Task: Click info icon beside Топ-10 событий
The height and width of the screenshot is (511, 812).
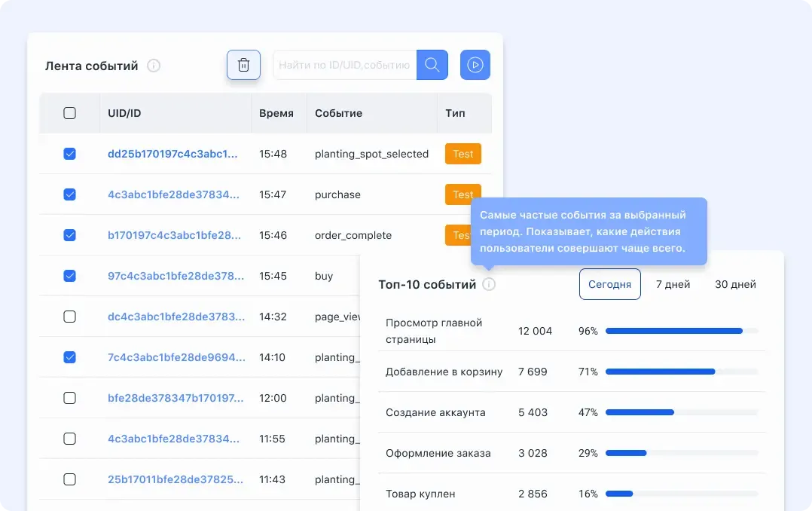Action: (489, 284)
